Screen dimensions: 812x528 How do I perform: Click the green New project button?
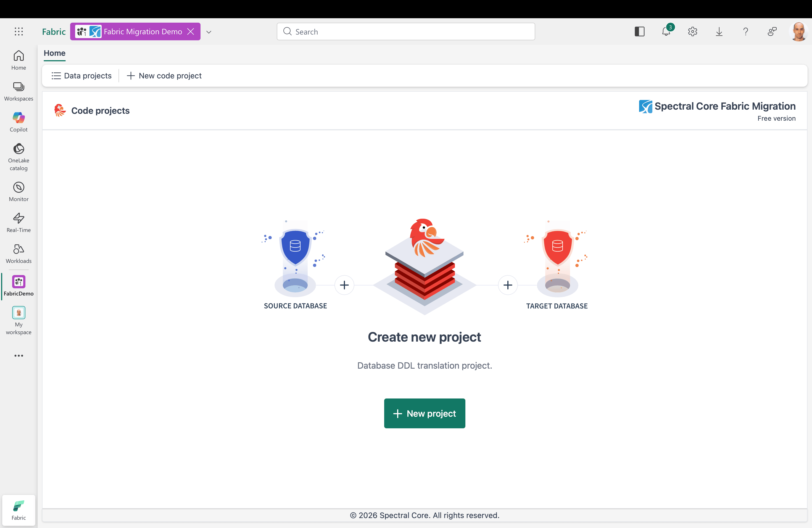425,413
